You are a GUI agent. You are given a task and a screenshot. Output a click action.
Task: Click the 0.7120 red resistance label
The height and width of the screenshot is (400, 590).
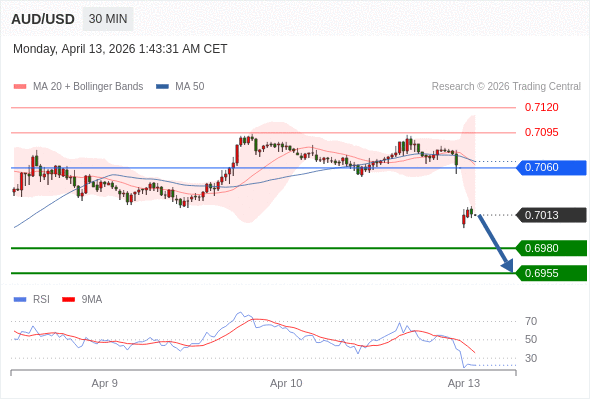click(541, 108)
